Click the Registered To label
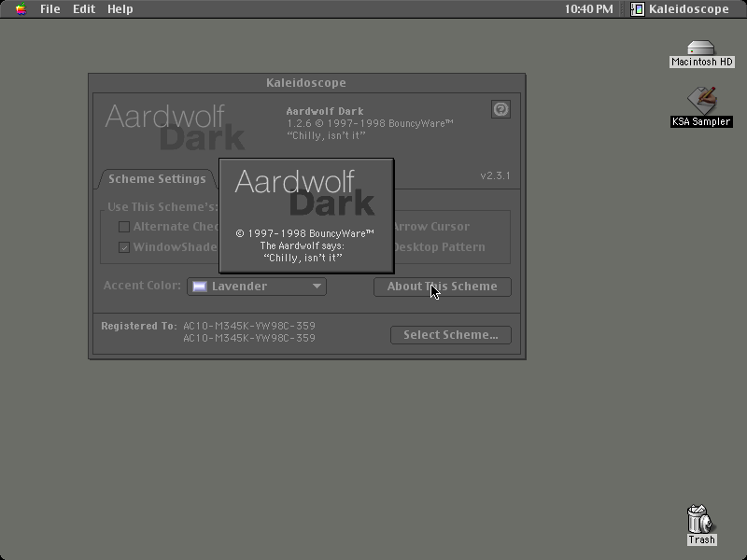This screenshot has height=560, width=747. 139,326
